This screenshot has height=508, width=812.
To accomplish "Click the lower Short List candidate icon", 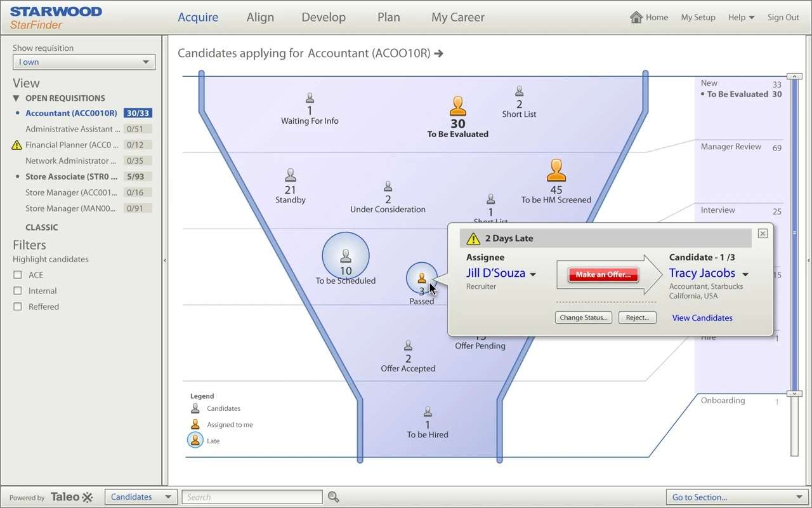I will click(490, 199).
